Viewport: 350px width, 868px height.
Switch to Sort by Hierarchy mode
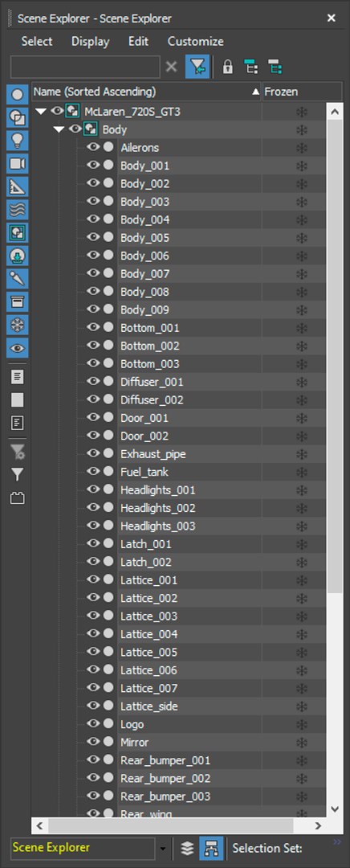[211, 848]
